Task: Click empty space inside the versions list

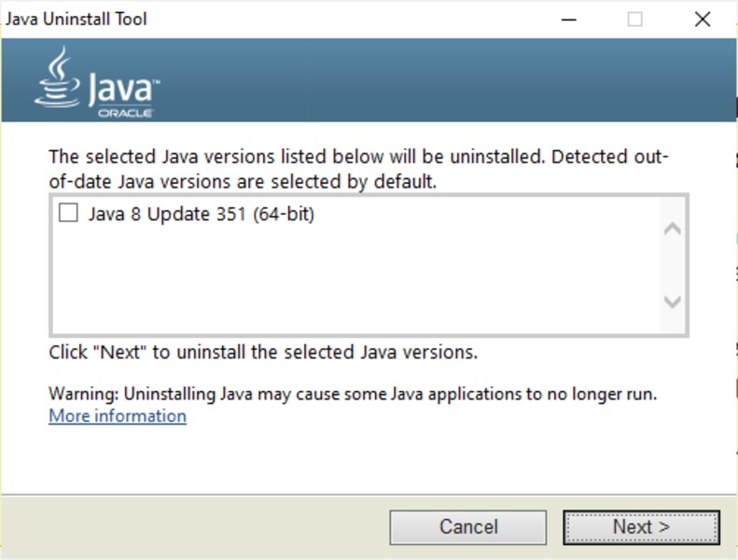Action: [355, 280]
